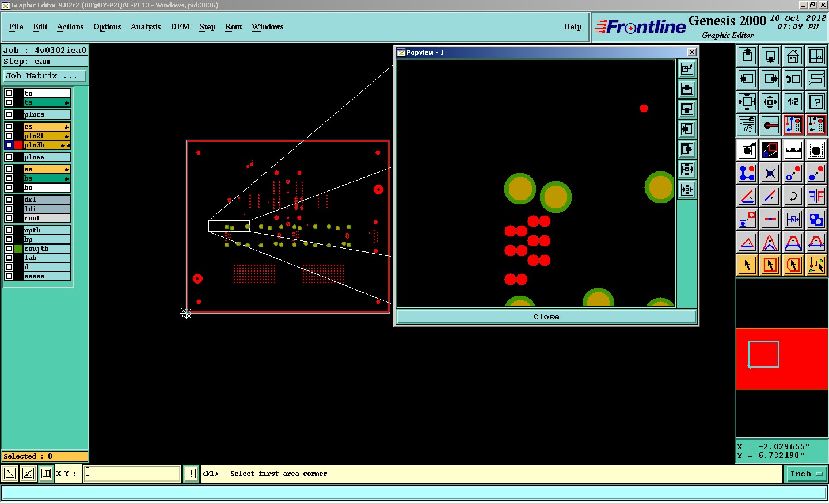Toggle the checkbox for layer 'roujtb'
This screenshot has height=504, width=829.
point(9,249)
